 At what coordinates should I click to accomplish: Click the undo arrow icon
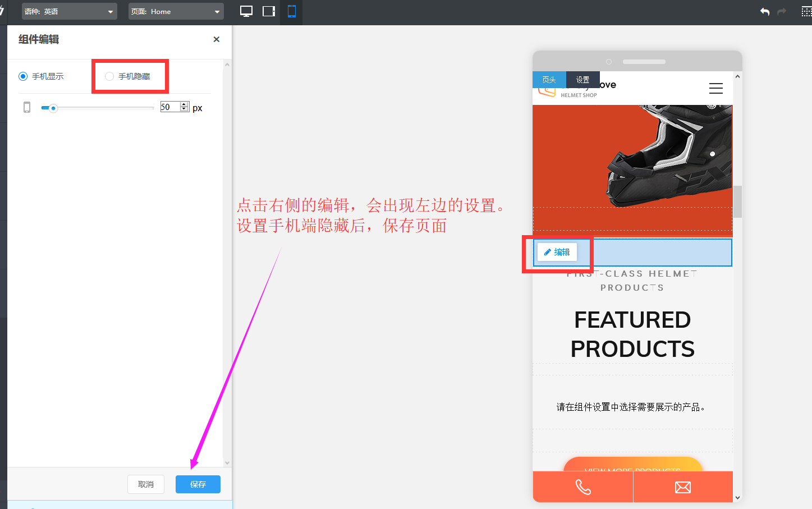click(765, 11)
